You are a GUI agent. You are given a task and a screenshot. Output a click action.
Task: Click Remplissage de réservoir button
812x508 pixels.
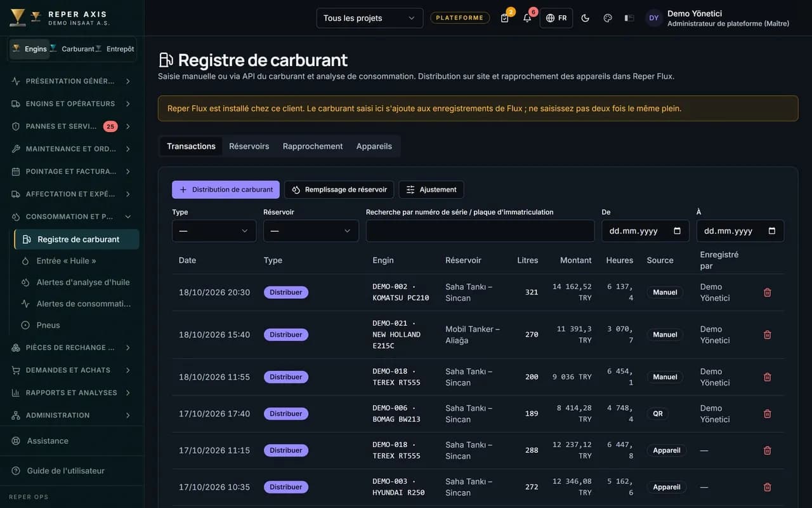(339, 189)
